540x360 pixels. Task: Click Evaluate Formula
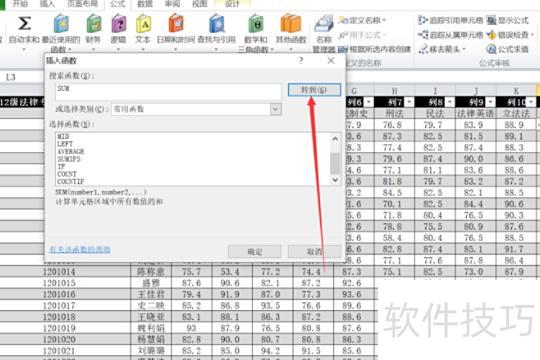coord(508,49)
